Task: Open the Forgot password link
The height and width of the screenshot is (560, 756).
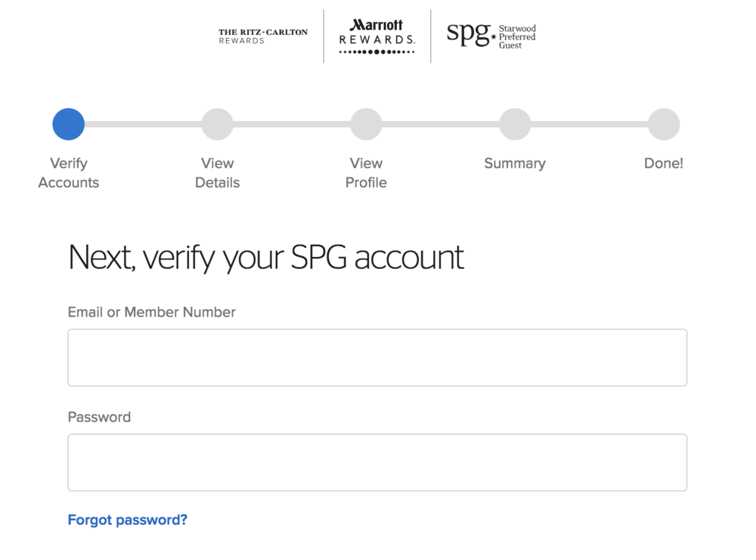Action: click(x=127, y=519)
